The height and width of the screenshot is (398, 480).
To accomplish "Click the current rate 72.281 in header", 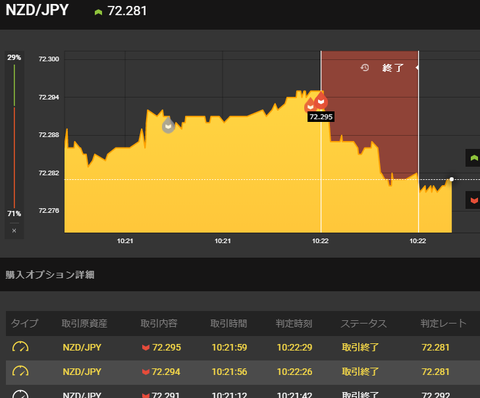I will pos(127,11).
